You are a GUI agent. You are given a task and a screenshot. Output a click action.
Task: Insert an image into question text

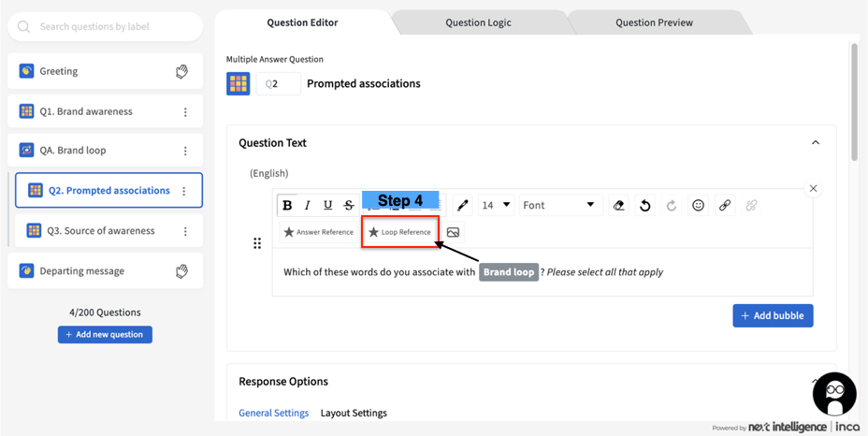454,232
